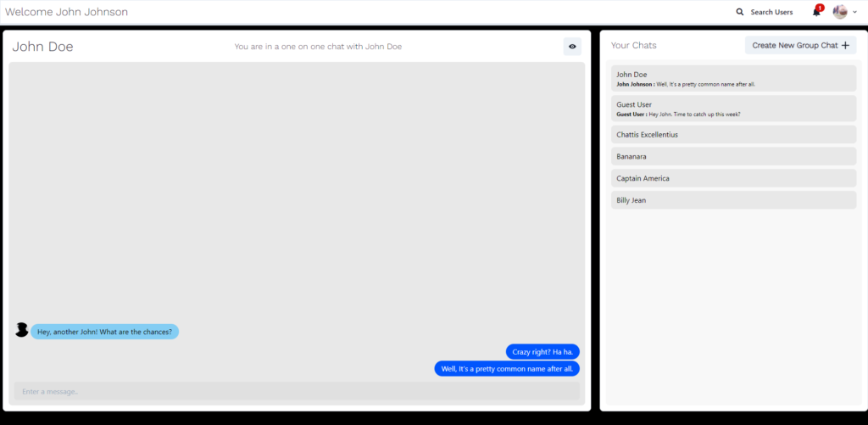The image size is (868, 425).
Task: Click the red notification count badge
Action: coord(820,8)
